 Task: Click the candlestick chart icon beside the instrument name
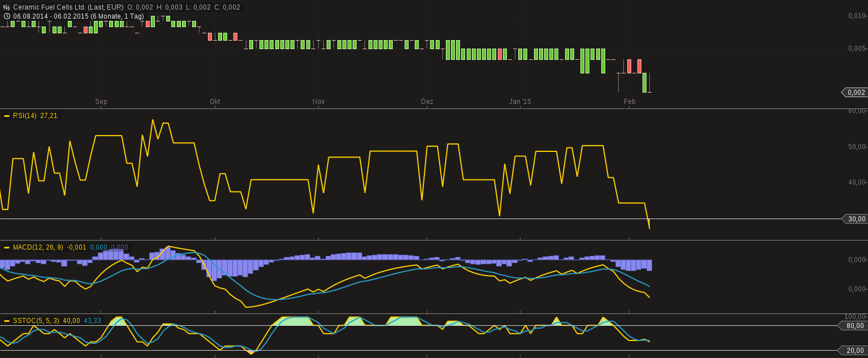click(6, 7)
